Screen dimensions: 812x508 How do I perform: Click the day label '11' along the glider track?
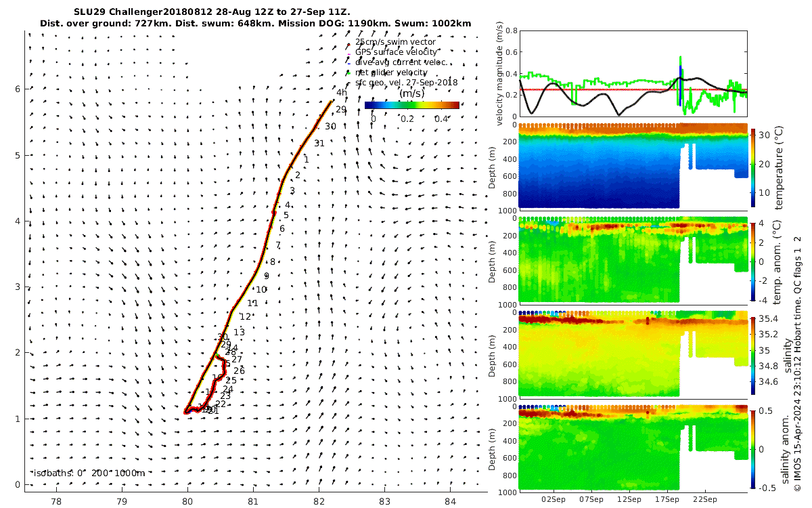(252, 303)
